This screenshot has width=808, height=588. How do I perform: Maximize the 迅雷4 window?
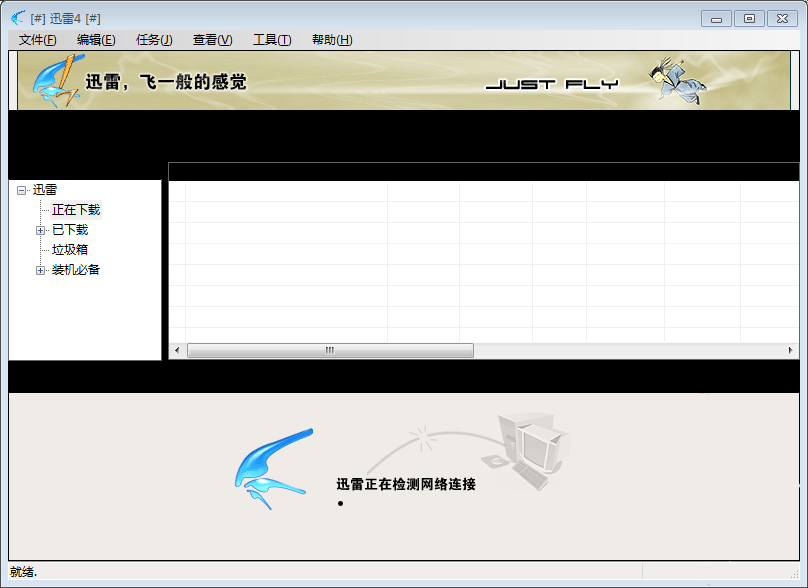(749, 19)
